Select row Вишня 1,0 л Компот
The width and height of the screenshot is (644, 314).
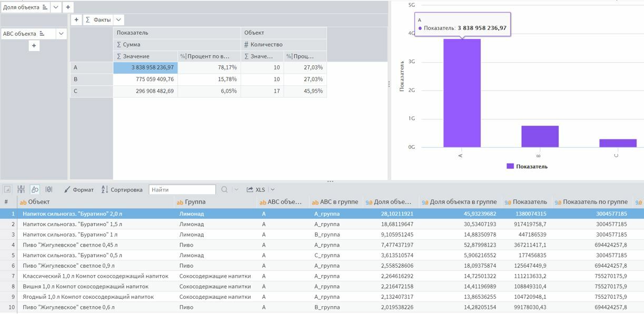coord(322,286)
